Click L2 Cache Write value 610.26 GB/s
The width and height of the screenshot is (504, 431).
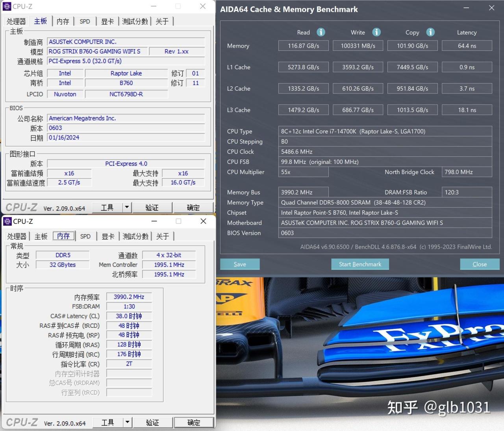tap(358, 89)
